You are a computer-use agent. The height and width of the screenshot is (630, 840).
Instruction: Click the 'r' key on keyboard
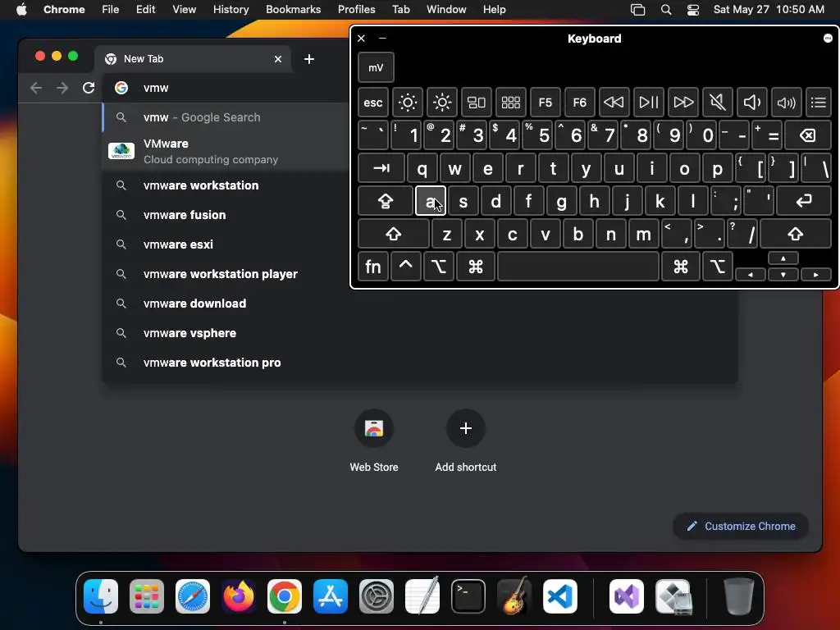pyautogui.click(x=520, y=168)
